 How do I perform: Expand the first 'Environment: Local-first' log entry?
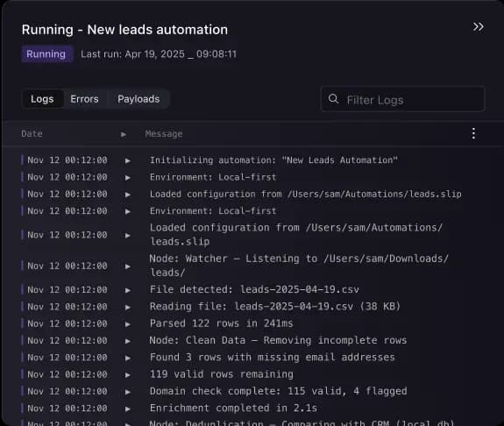128,177
